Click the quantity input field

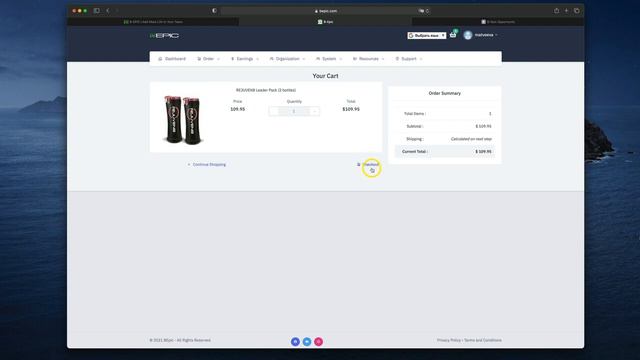click(x=294, y=111)
